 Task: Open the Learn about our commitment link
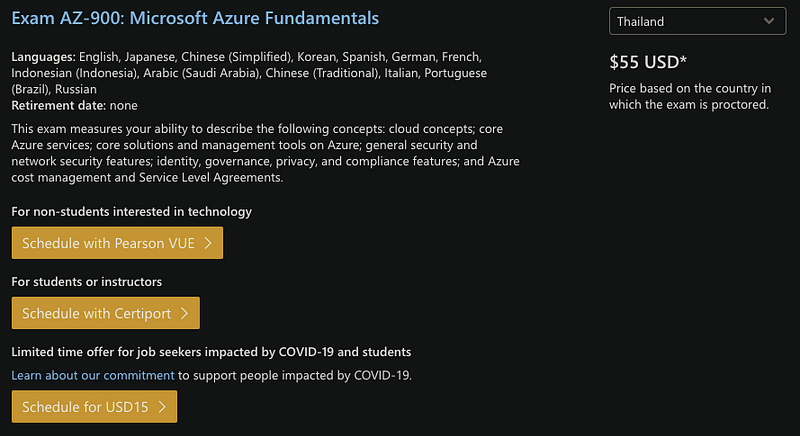[93, 375]
